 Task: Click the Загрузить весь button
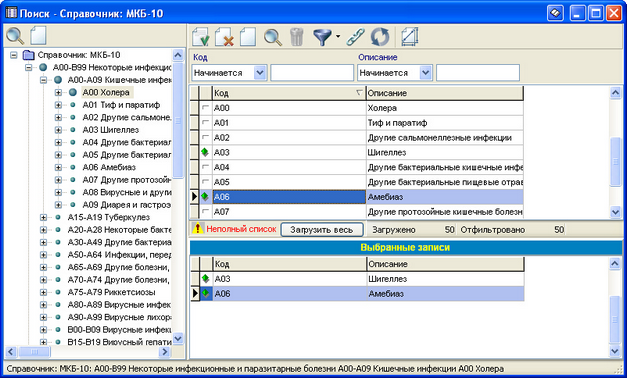click(x=322, y=230)
